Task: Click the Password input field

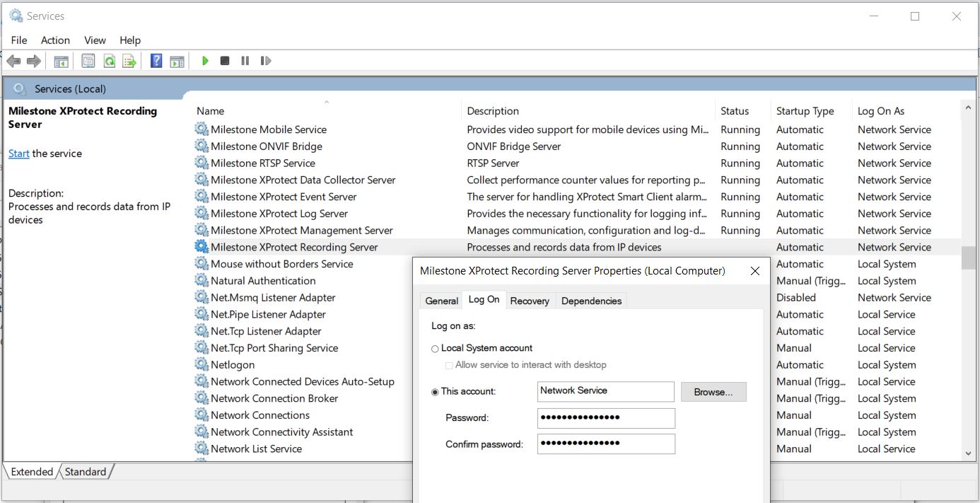Action: pos(606,418)
